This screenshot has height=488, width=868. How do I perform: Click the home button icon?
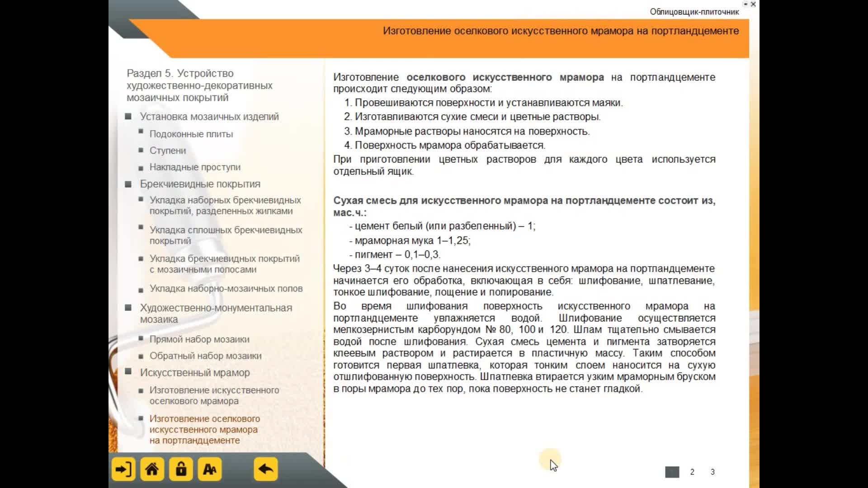pos(151,470)
